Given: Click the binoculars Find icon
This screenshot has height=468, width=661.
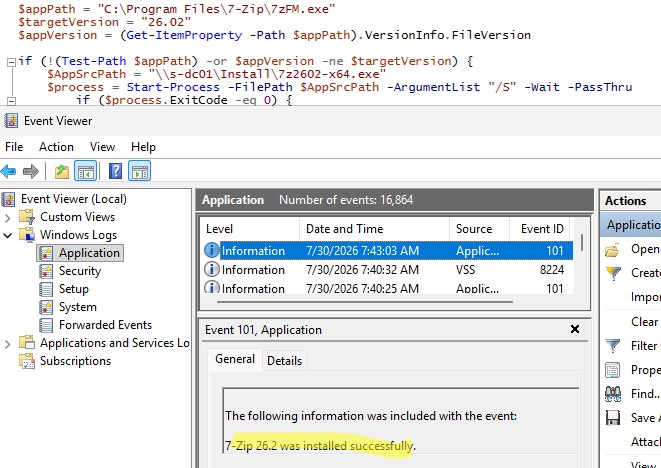Looking at the screenshot, I should click(x=613, y=394).
